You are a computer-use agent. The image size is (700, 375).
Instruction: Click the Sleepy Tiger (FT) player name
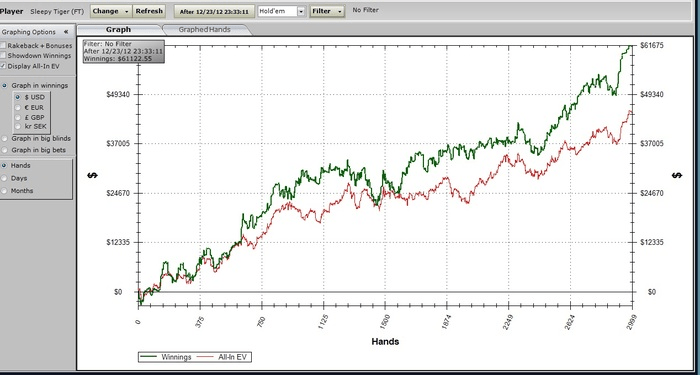[57, 11]
